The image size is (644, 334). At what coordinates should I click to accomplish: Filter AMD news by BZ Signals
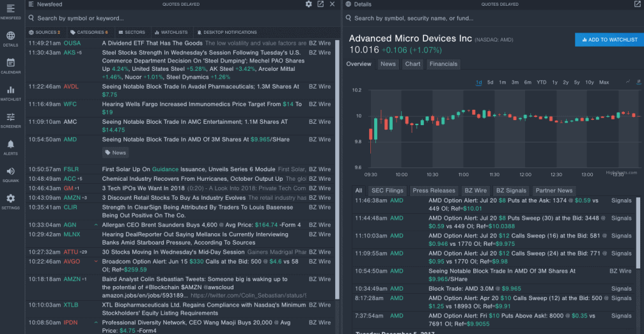pos(511,190)
